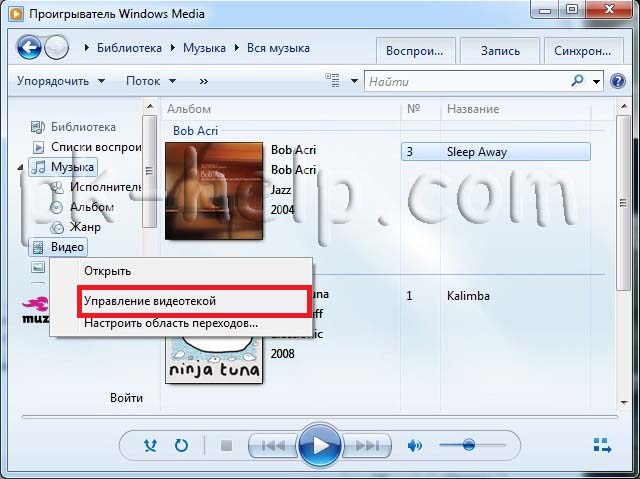
Task: Expand breadcrumb arrow before Вся музыка
Action: coord(237,48)
